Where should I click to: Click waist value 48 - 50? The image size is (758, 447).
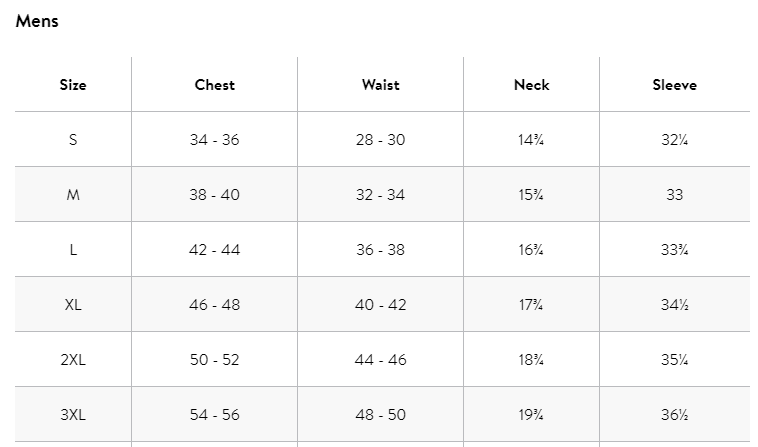pyautogui.click(x=380, y=415)
